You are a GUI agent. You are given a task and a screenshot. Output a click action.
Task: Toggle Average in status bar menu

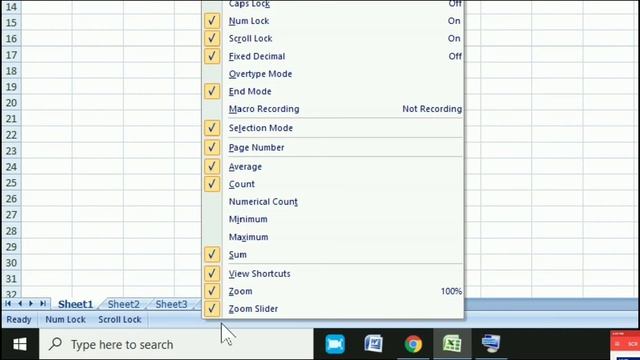(x=333, y=167)
